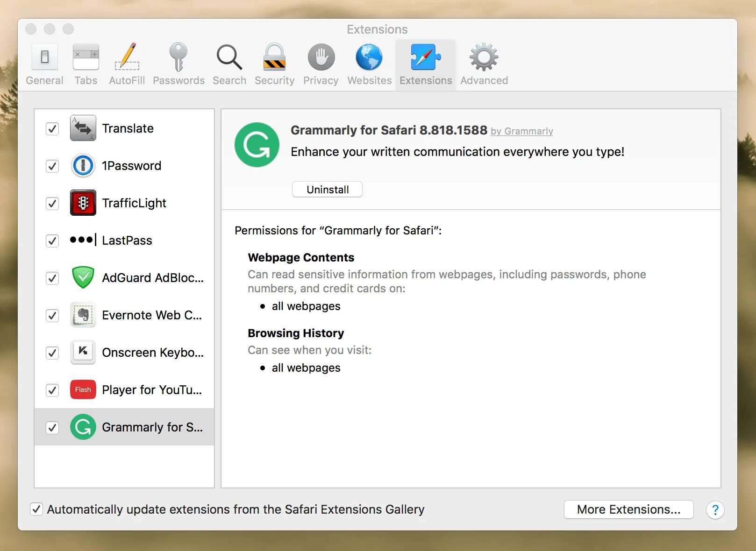Select the TrafficLight row name
Image resolution: width=756 pixels, height=551 pixels.
pos(134,203)
